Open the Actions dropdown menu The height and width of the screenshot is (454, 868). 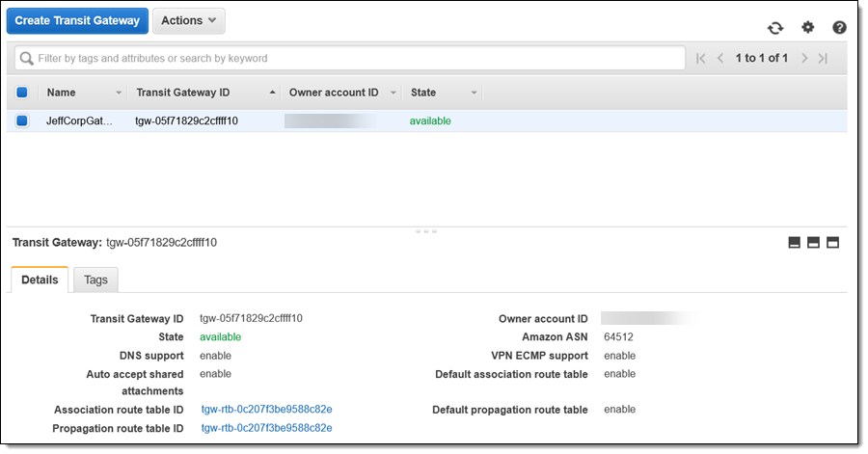[188, 21]
